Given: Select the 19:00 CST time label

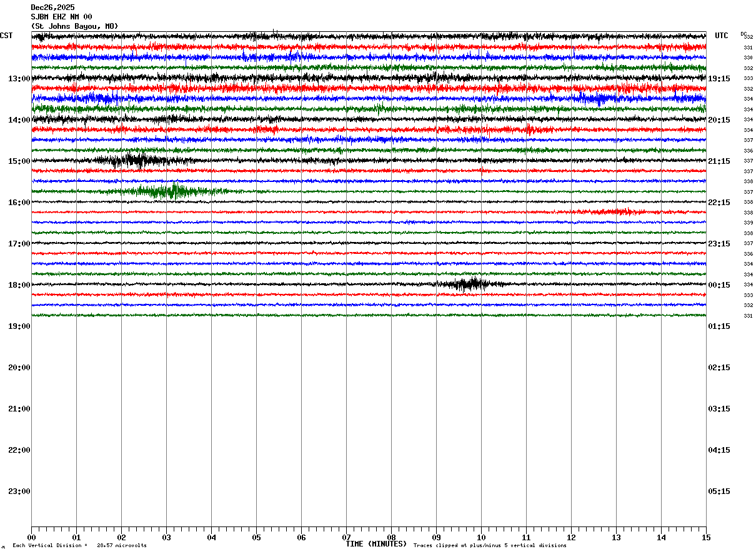Looking at the screenshot, I should tap(19, 326).
